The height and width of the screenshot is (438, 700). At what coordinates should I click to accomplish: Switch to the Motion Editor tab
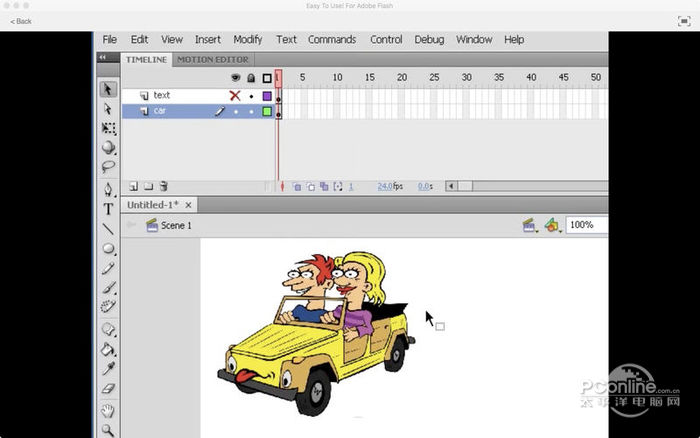212,60
